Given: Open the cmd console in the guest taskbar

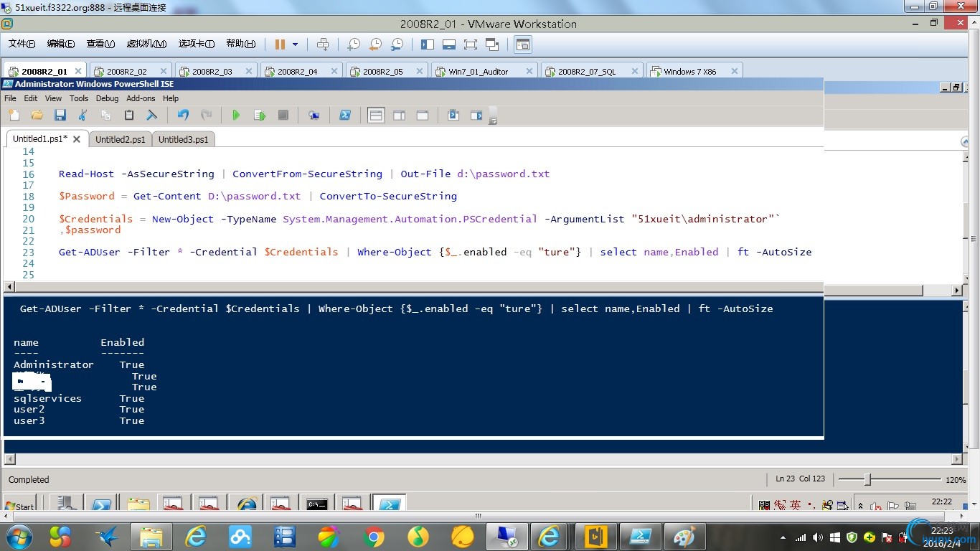Looking at the screenshot, I should 316,503.
